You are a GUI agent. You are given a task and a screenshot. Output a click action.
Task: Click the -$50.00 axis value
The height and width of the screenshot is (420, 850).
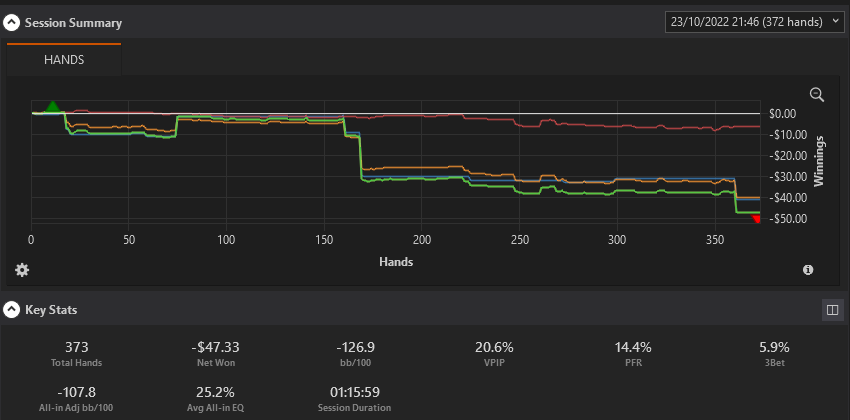788,219
